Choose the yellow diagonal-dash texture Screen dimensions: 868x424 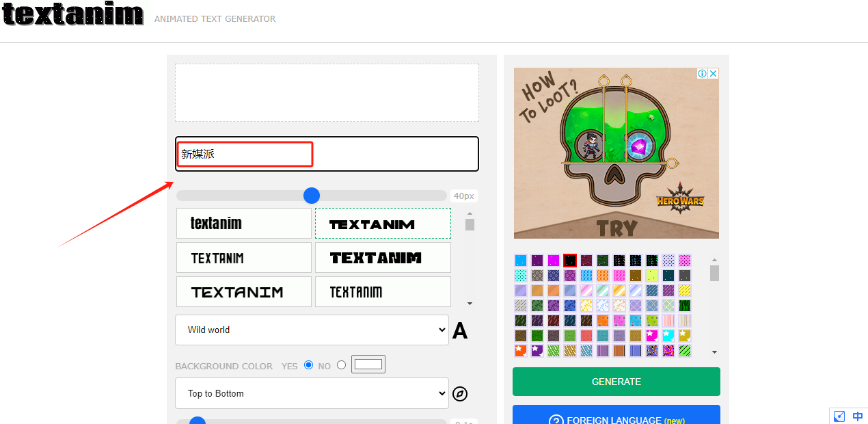tap(685, 291)
